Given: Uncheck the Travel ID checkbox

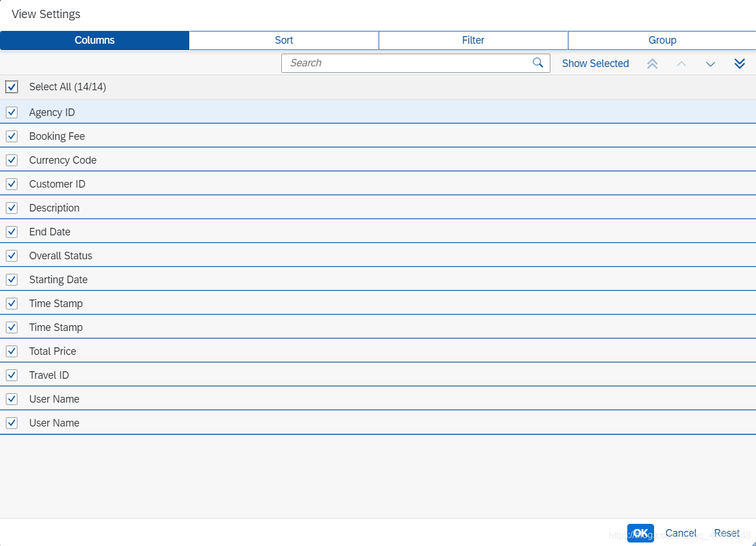Looking at the screenshot, I should pos(12,375).
